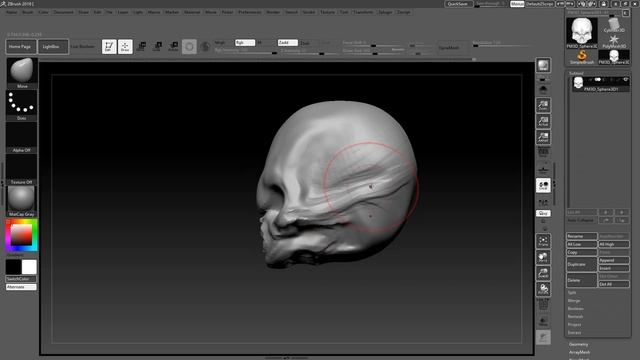Click the large skull tool thumbnail
The height and width of the screenshot is (360, 640).
[x=582, y=33]
